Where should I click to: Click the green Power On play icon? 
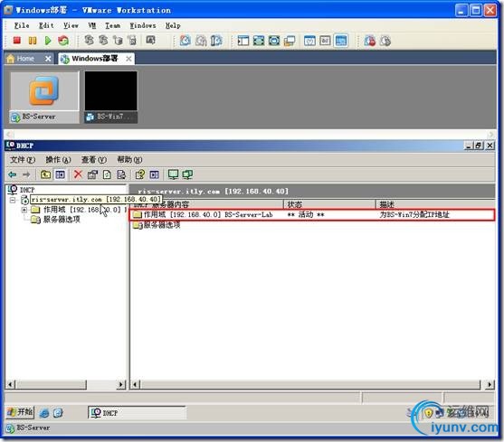click(x=48, y=41)
